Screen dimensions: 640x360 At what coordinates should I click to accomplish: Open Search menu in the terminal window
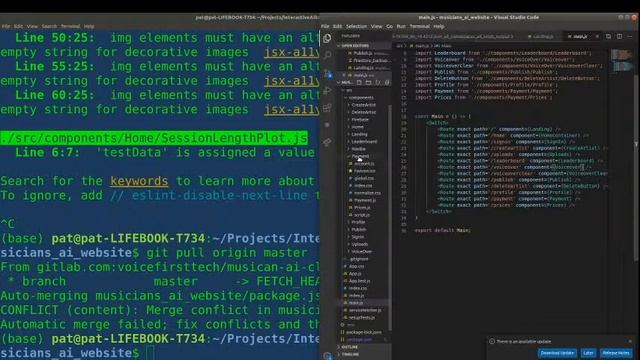(x=49, y=26)
